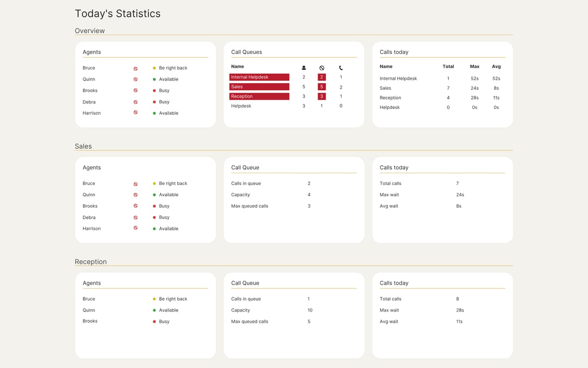
Task: Click Harrison's name in Overview Agents card
Action: pos(92,113)
